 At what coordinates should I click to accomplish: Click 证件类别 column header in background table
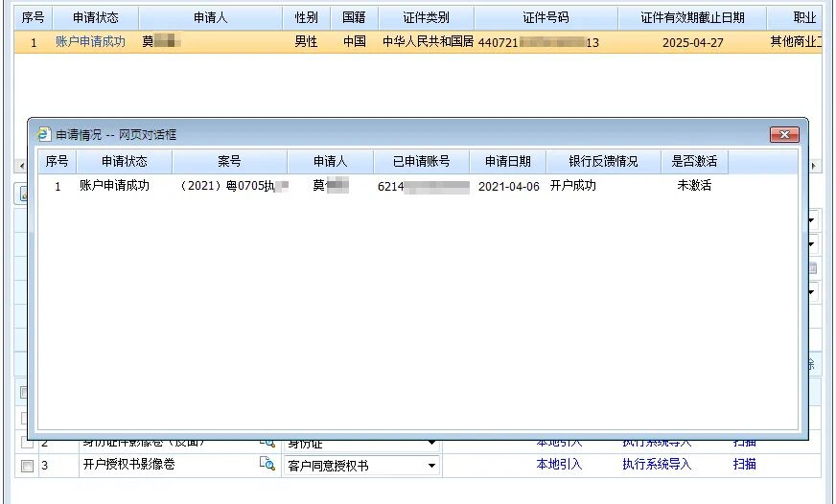426,17
